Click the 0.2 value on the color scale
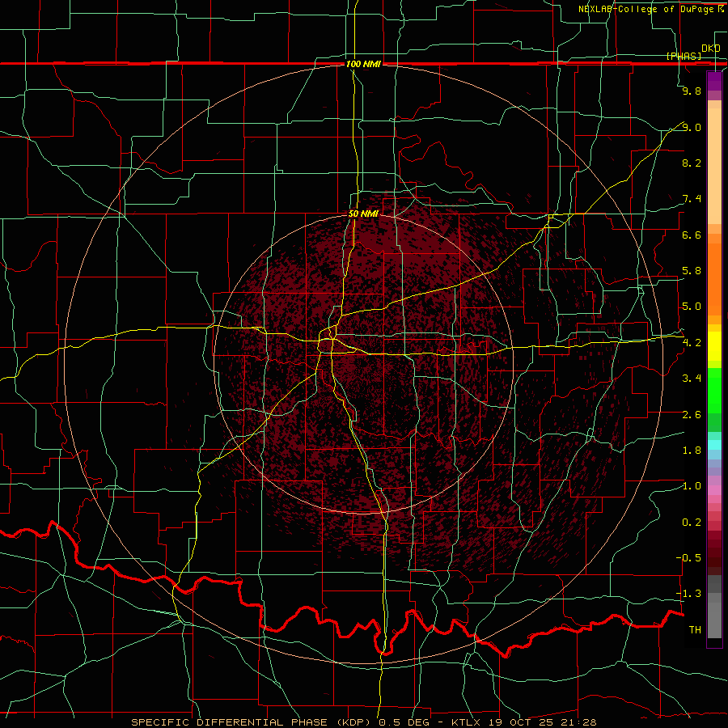The image size is (728, 728). tap(692, 523)
